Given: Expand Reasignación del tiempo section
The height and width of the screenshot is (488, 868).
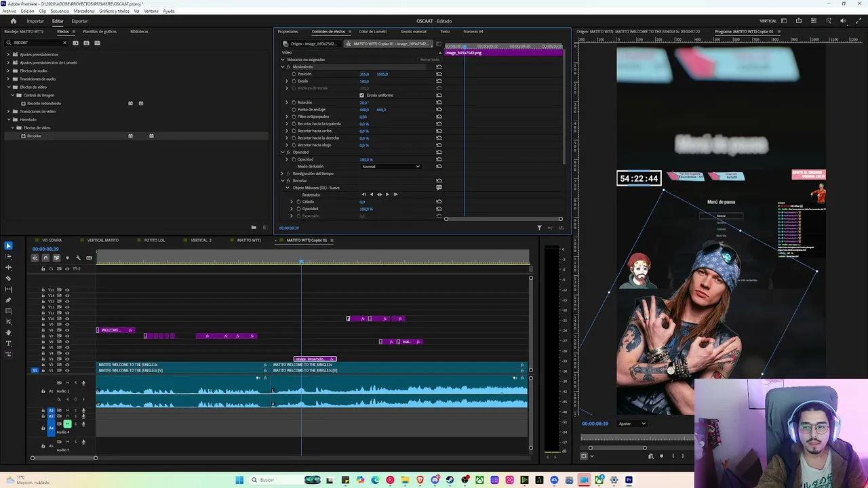Looking at the screenshot, I should (x=283, y=174).
